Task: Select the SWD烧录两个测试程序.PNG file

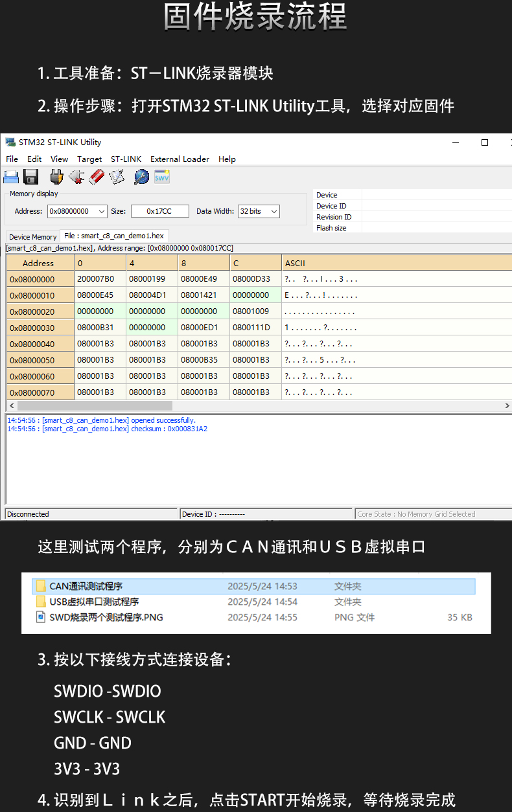Action: (x=106, y=618)
